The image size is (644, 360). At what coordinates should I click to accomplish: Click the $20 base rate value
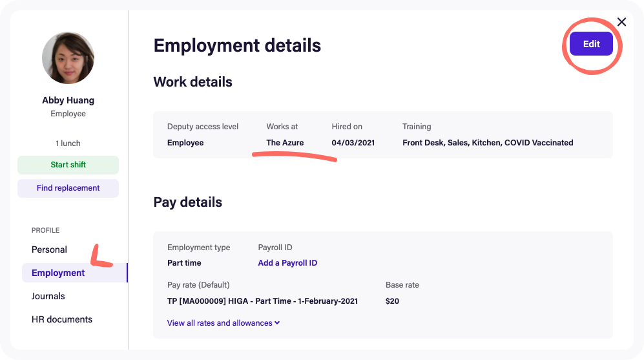[392, 301]
